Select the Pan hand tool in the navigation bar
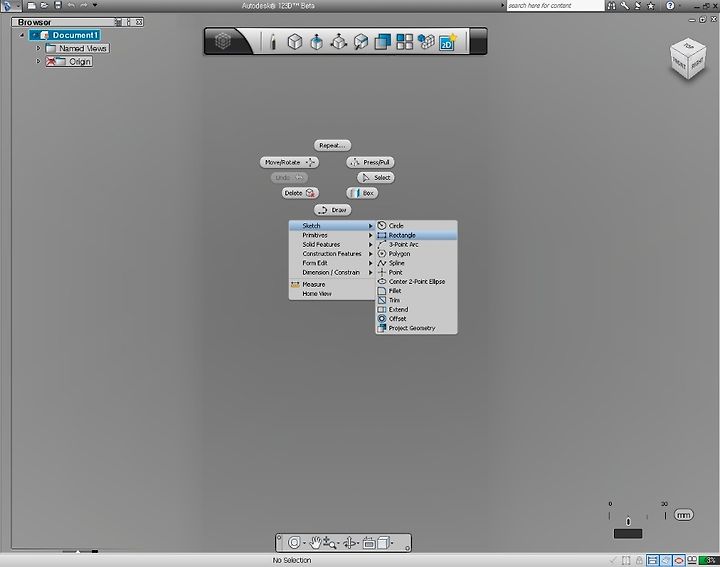The image size is (720, 567). point(315,543)
